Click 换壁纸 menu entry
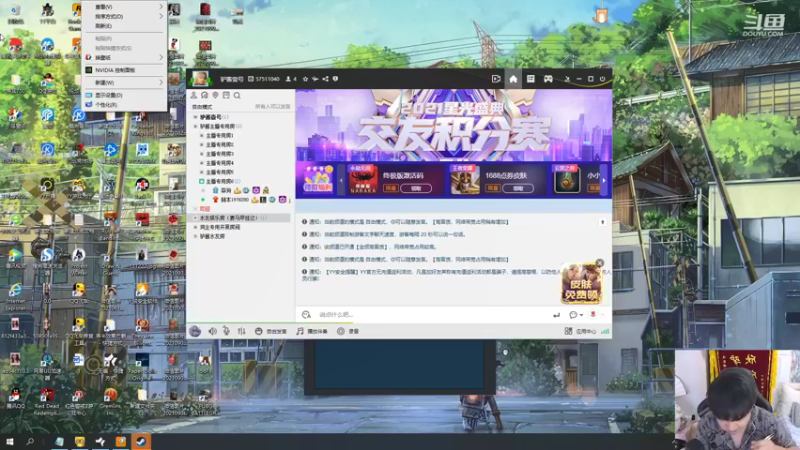This screenshot has width=800, height=450. coord(124,57)
